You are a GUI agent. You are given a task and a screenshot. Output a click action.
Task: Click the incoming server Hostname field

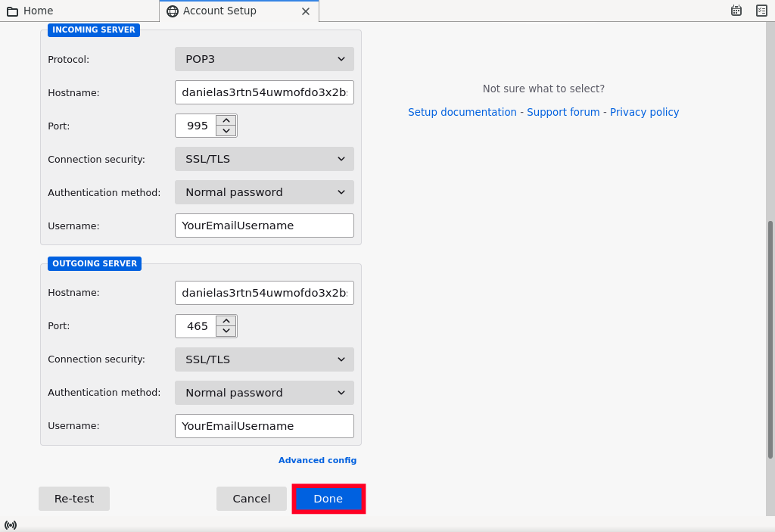point(264,92)
